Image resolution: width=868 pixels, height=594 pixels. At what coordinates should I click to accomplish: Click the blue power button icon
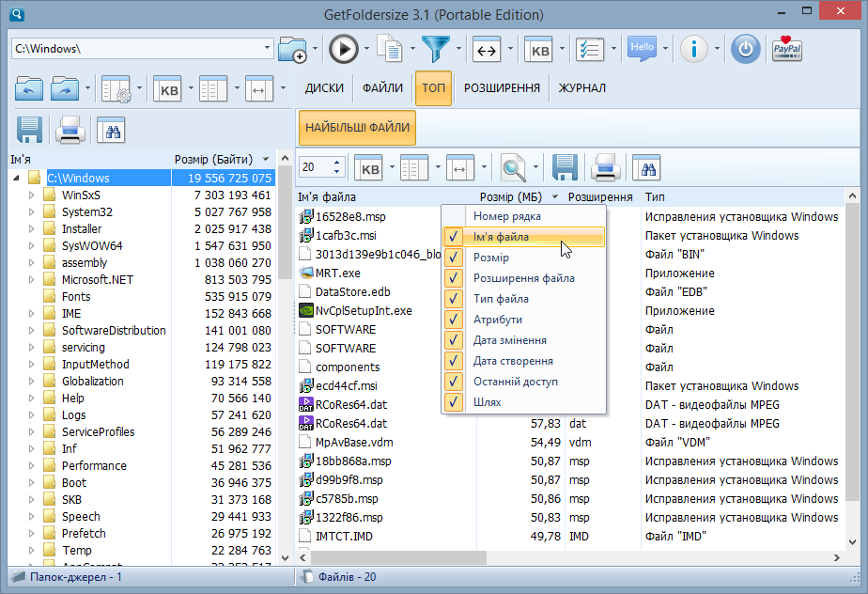746,49
